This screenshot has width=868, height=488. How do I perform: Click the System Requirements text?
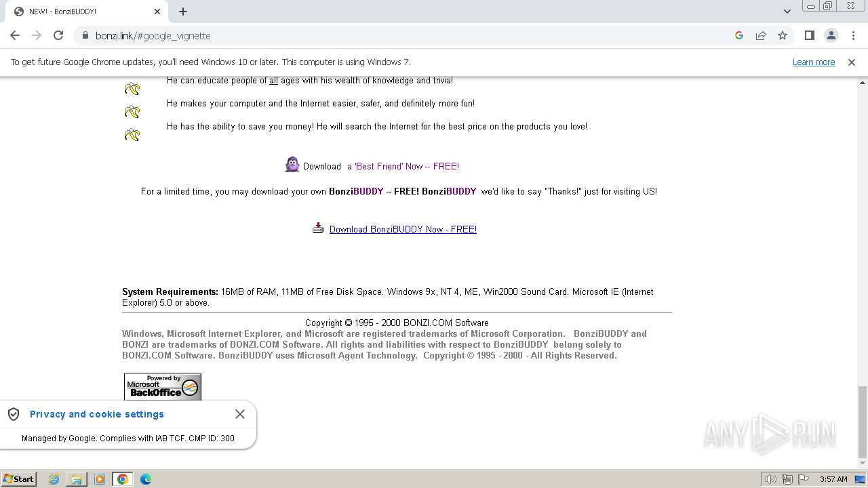388,297
